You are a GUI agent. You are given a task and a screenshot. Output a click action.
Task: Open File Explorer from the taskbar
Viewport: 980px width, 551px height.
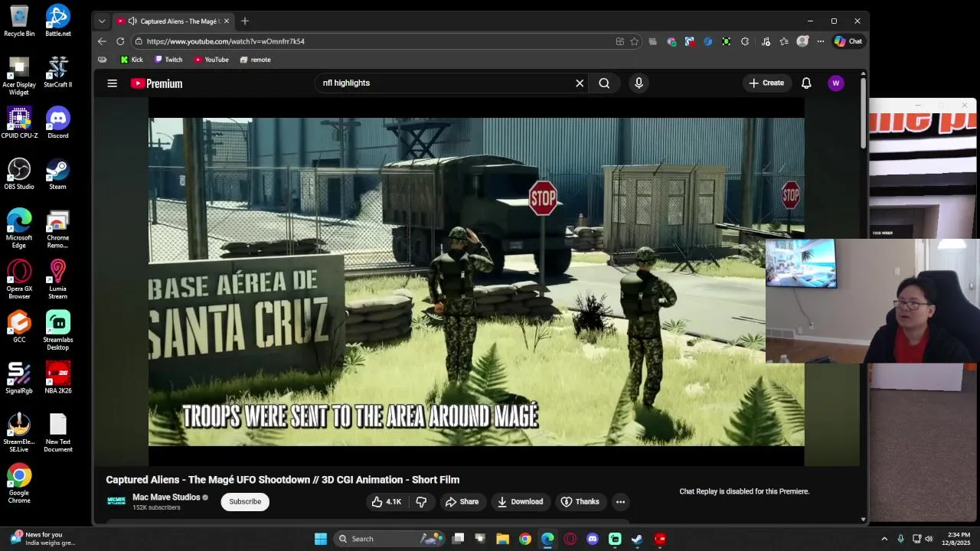pos(502,539)
